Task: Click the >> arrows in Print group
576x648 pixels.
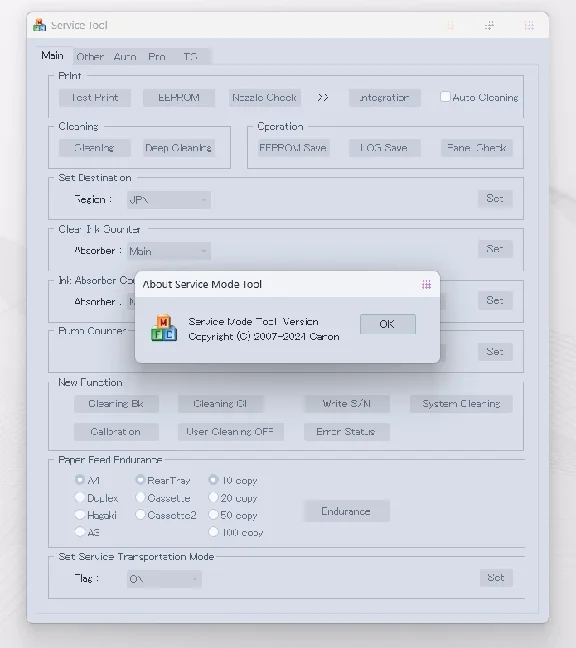Action: pyautogui.click(x=323, y=98)
